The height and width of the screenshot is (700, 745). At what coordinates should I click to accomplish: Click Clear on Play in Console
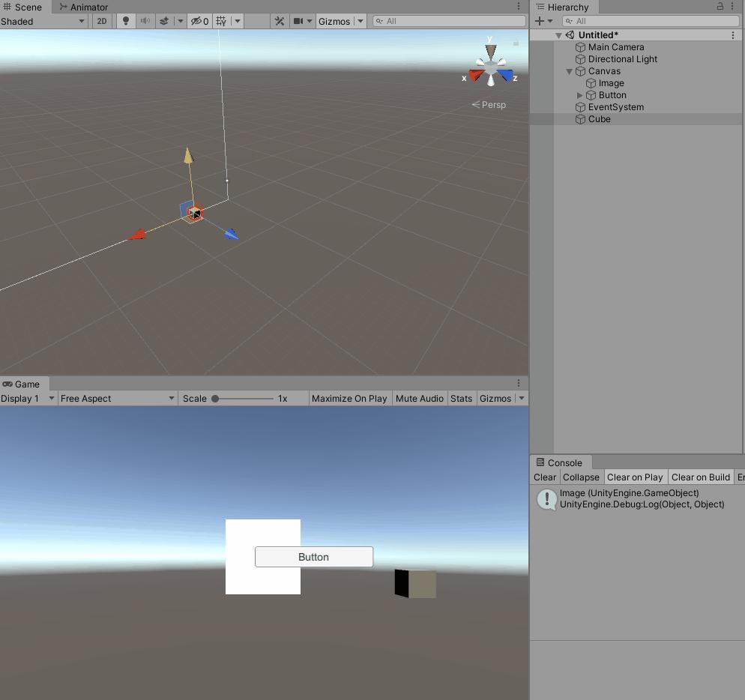pos(635,477)
